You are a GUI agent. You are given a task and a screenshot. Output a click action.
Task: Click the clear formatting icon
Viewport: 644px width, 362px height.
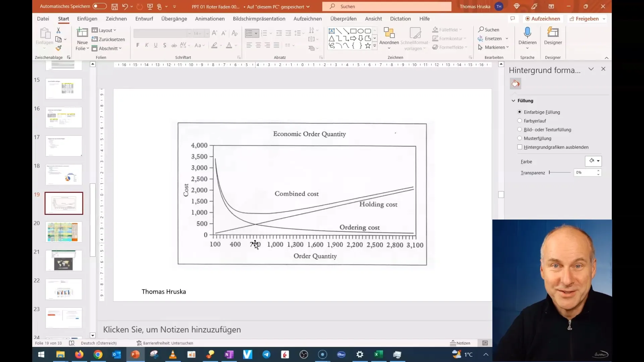pyautogui.click(x=235, y=33)
